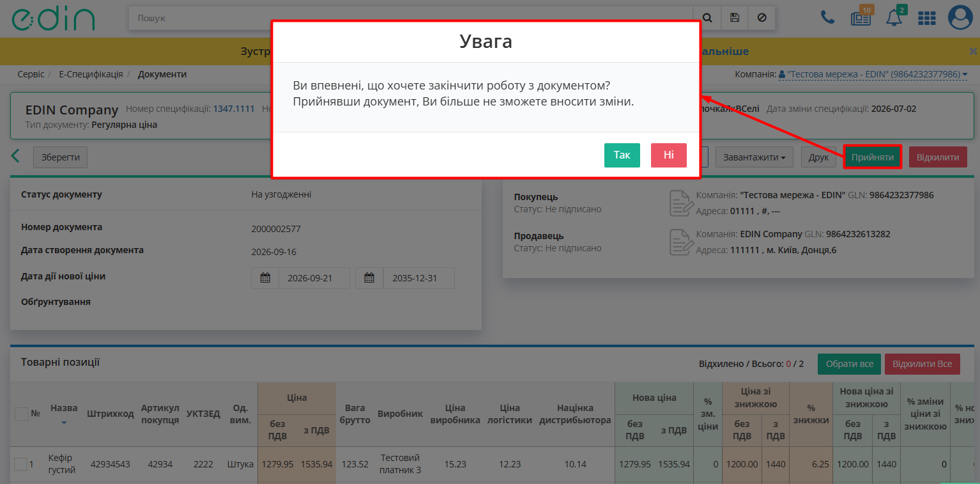Screen dimensions: 980x484
Task: Click the magnifier search icon
Action: [707, 18]
